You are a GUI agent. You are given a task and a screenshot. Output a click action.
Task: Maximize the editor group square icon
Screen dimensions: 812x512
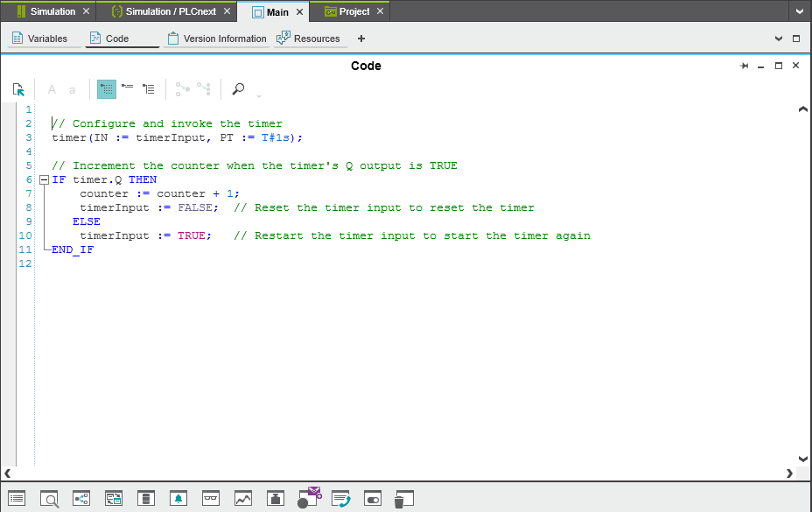(796, 39)
